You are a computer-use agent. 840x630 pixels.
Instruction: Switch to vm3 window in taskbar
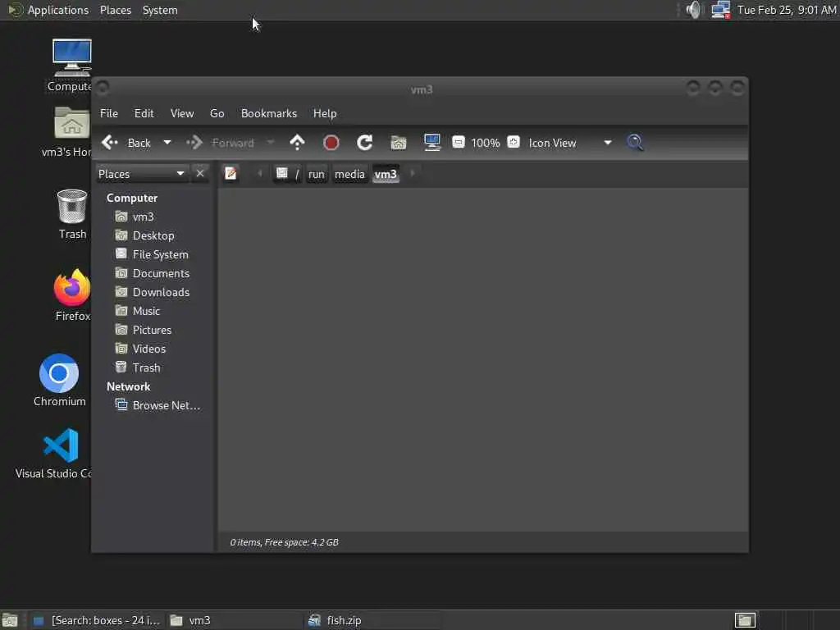tap(235, 620)
